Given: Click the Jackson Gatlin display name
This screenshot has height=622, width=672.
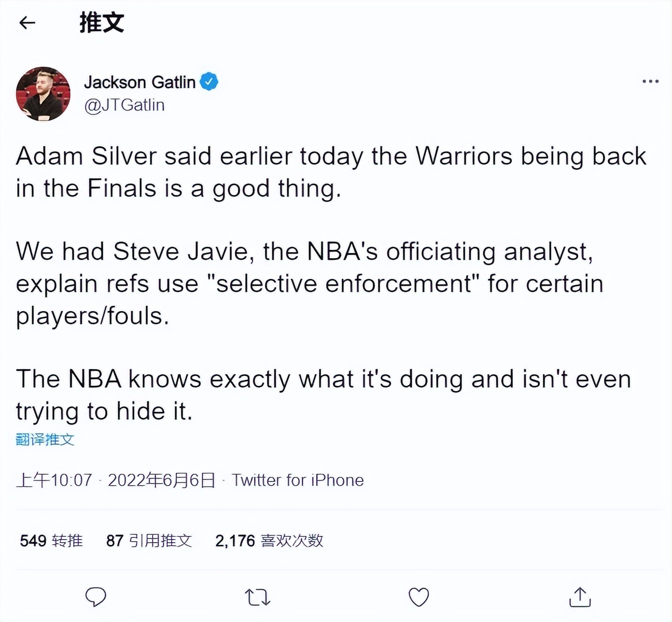Looking at the screenshot, I should pyautogui.click(x=139, y=82).
